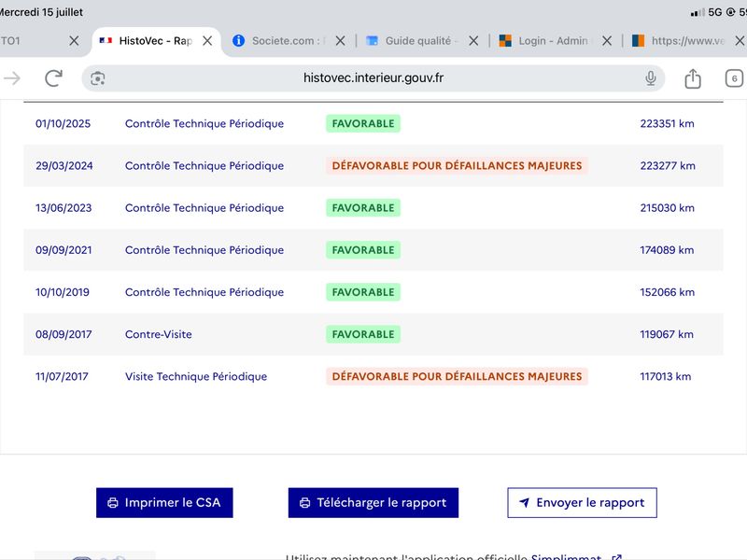Open the Simplimmat link
The width and height of the screenshot is (747, 560).
[566, 557]
